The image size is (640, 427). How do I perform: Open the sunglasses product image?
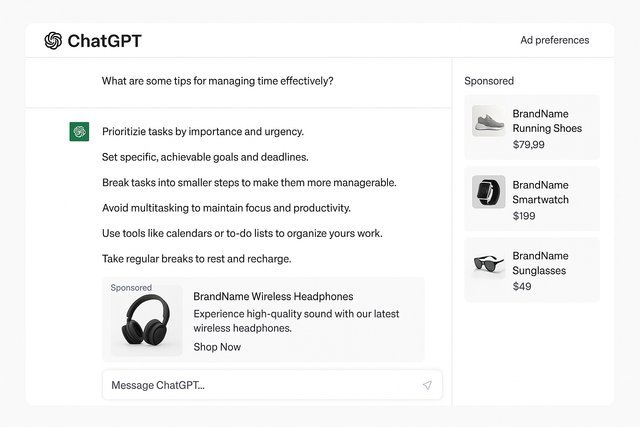pyautogui.click(x=488, y=264)
